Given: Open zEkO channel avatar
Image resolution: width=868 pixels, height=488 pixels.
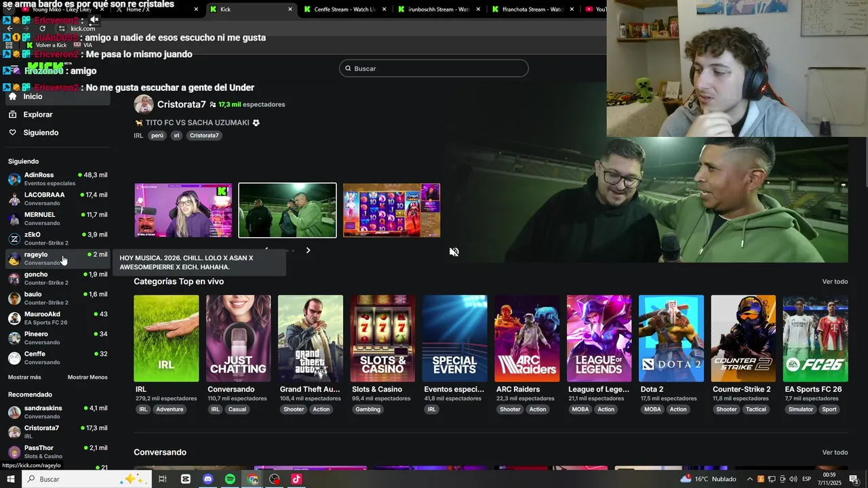Looking at the screenshot, I should 14,239.
